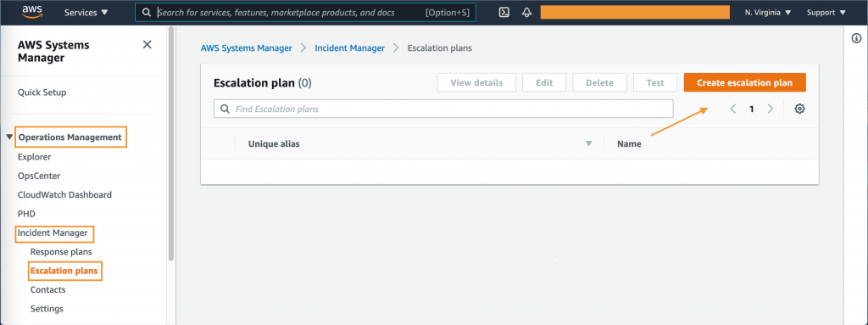Open the notifications bell icon
Viewport: 868px width, 325px height.
526,12
